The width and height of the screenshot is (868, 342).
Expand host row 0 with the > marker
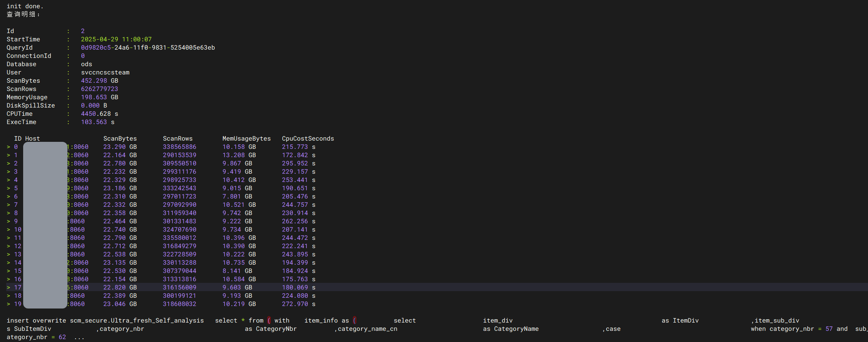point(8,147)
